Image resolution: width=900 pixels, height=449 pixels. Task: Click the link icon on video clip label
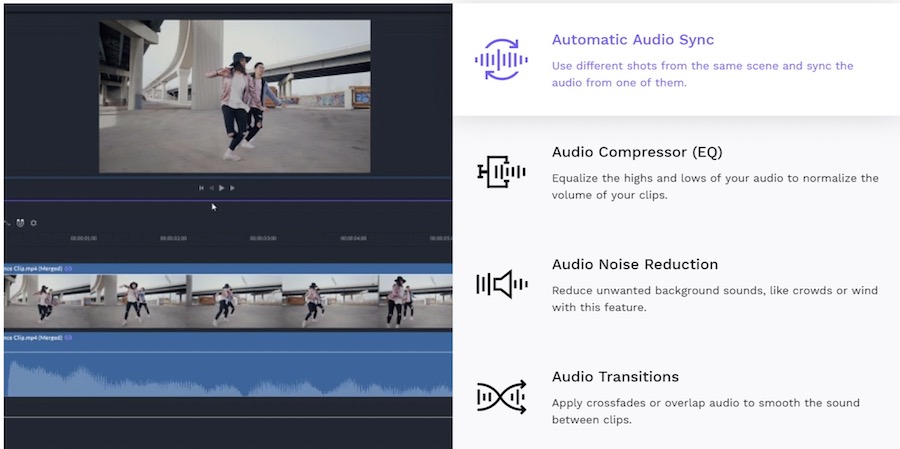tap(68, 268)
